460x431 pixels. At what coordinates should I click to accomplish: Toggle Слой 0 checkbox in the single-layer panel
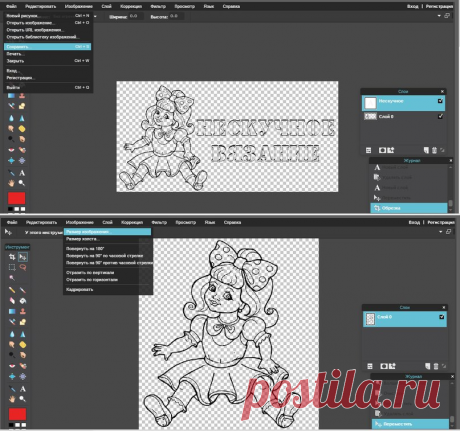(441, 317)
